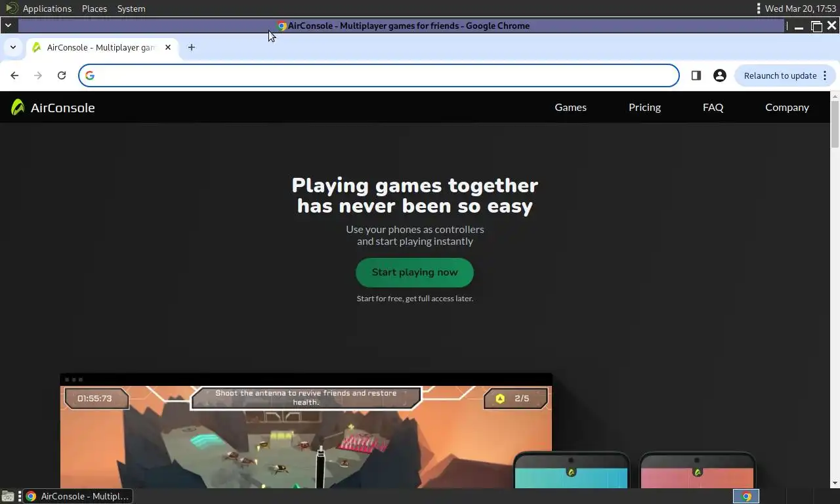Open the FAQ navigation link
Screen dimensions: 840x504
click(713, 107)
